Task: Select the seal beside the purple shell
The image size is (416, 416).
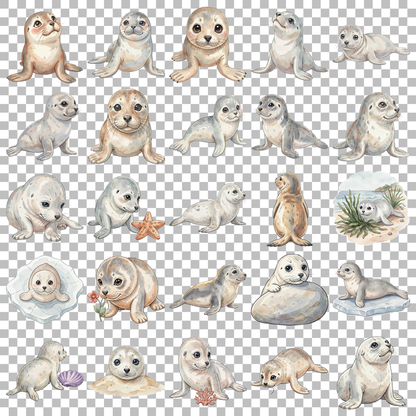Action: [37, 370]
